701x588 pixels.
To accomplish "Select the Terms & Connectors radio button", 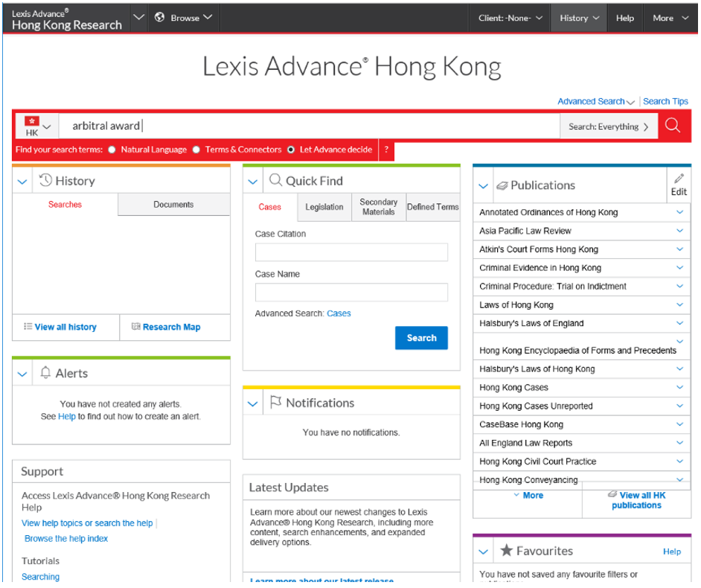I will pyautogui.click(x=196, y=150).
